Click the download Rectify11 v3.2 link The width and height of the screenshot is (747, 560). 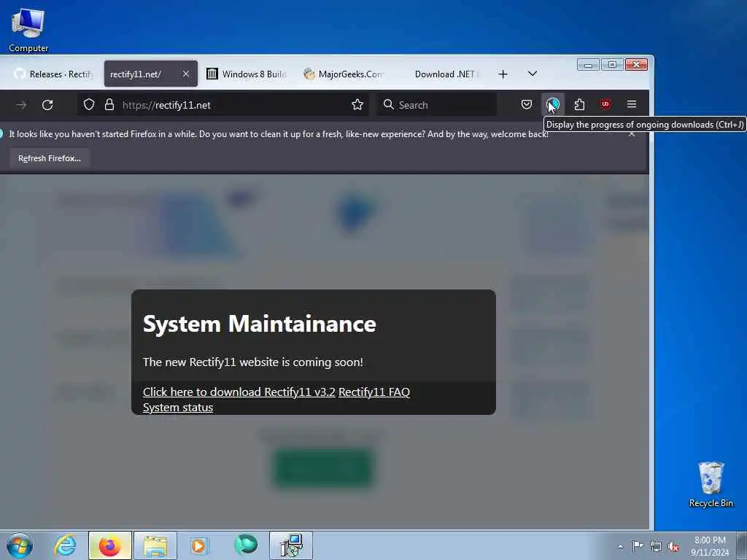coord(239,392)
